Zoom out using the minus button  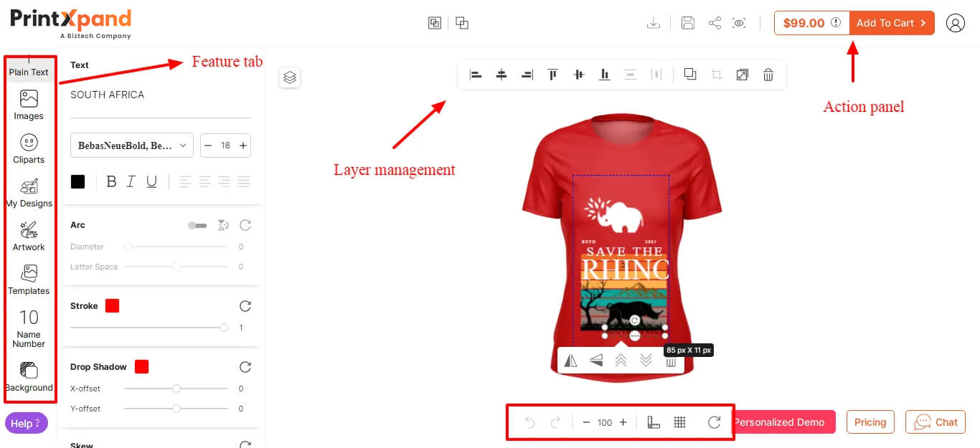(x=586, y=422)
